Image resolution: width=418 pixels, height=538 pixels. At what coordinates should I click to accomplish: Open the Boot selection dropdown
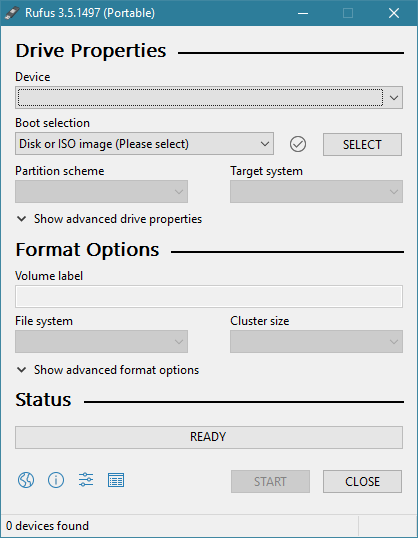click(144, 144)
